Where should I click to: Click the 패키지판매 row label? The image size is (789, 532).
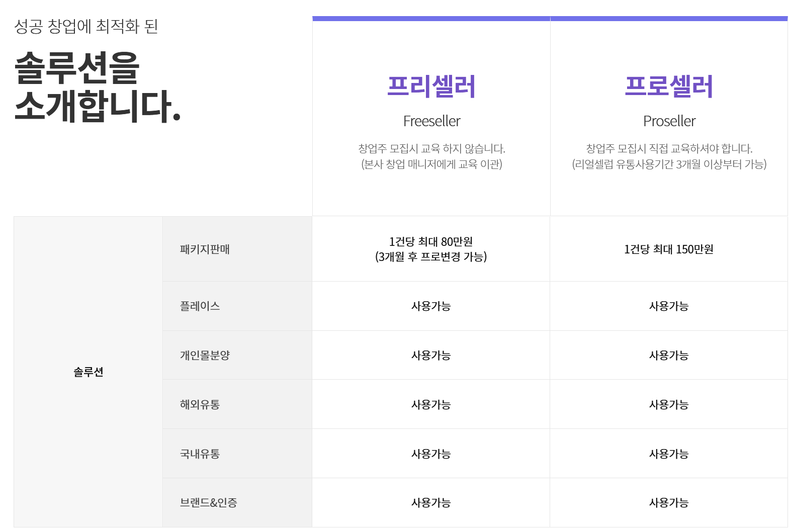[x=205, y=249]
